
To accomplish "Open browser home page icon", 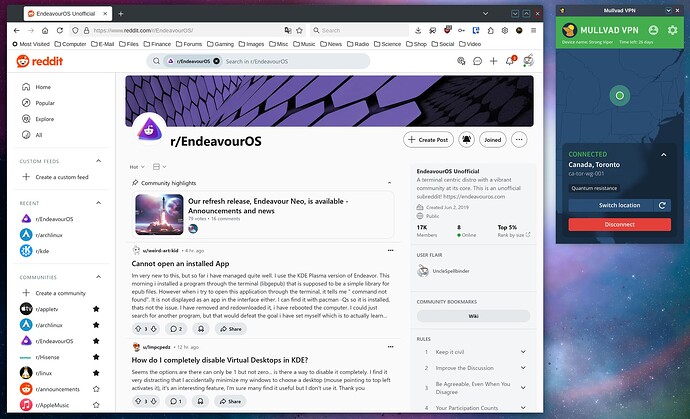I will 45,30.
